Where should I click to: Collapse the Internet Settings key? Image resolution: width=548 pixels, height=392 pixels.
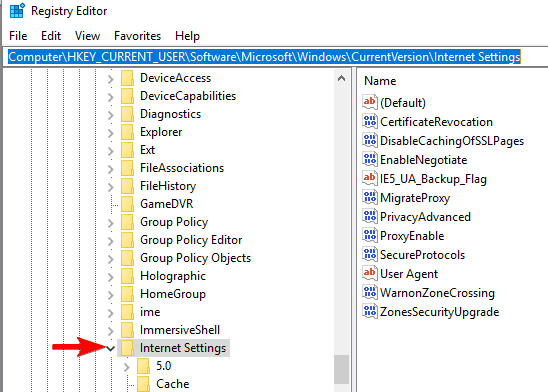coord(110,348)
